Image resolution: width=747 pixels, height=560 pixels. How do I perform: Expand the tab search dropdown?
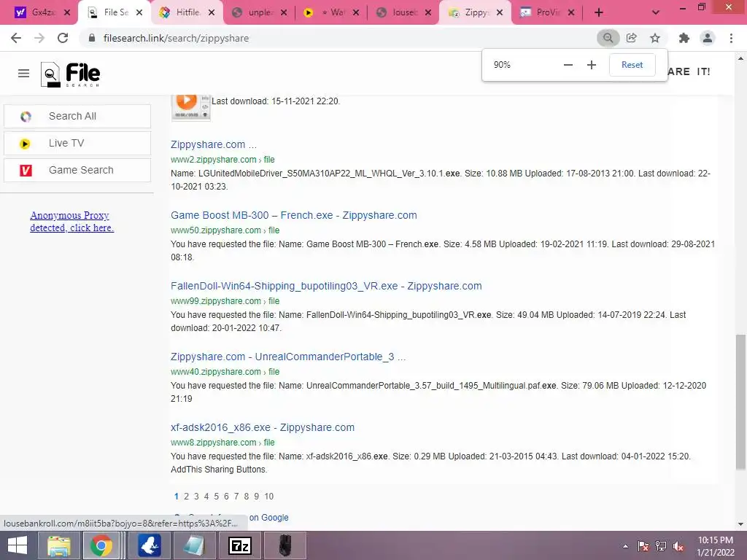[x=656, y=13]
